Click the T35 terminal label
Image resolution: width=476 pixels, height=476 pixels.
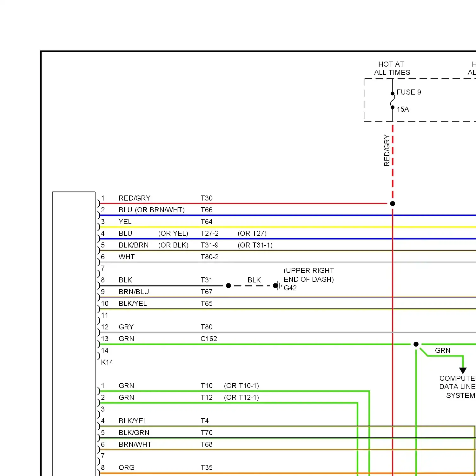(206, 467)
